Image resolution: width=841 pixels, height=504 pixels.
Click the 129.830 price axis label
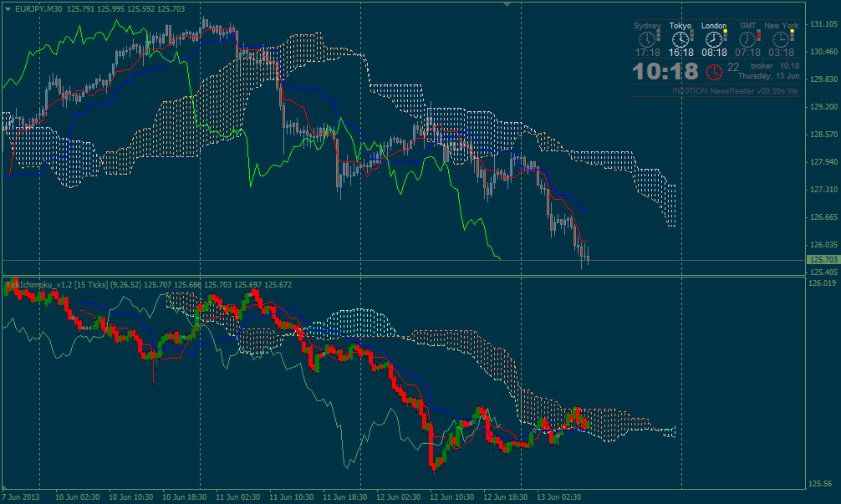click(823, 79)
